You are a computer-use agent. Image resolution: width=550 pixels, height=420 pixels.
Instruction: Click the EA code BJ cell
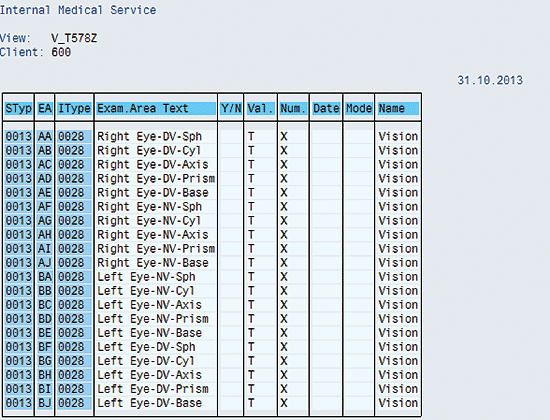pos(45,403)
